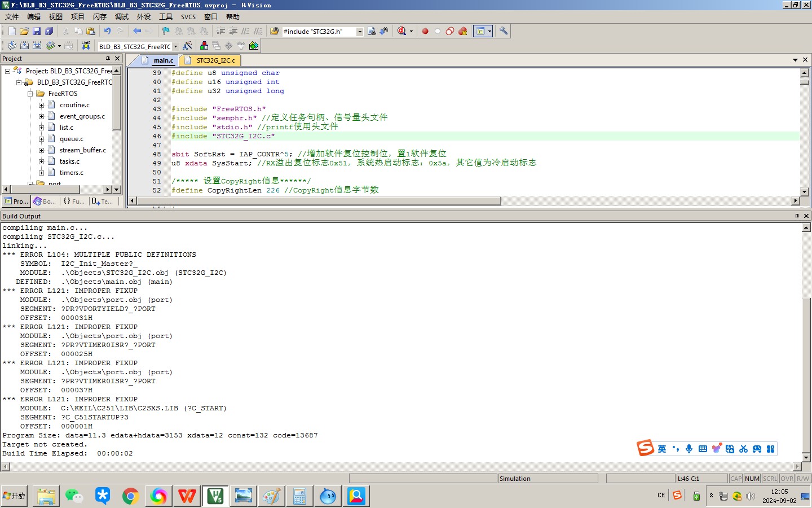Pin the Project panel
The image size is (812, 508).
pos(108,59)
